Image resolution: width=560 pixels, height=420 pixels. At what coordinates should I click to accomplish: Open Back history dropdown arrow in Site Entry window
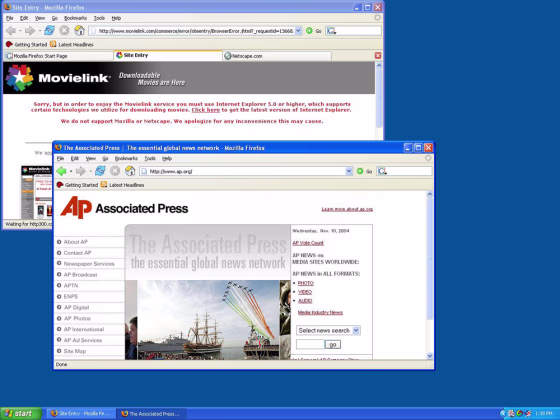tap(20, 31)
